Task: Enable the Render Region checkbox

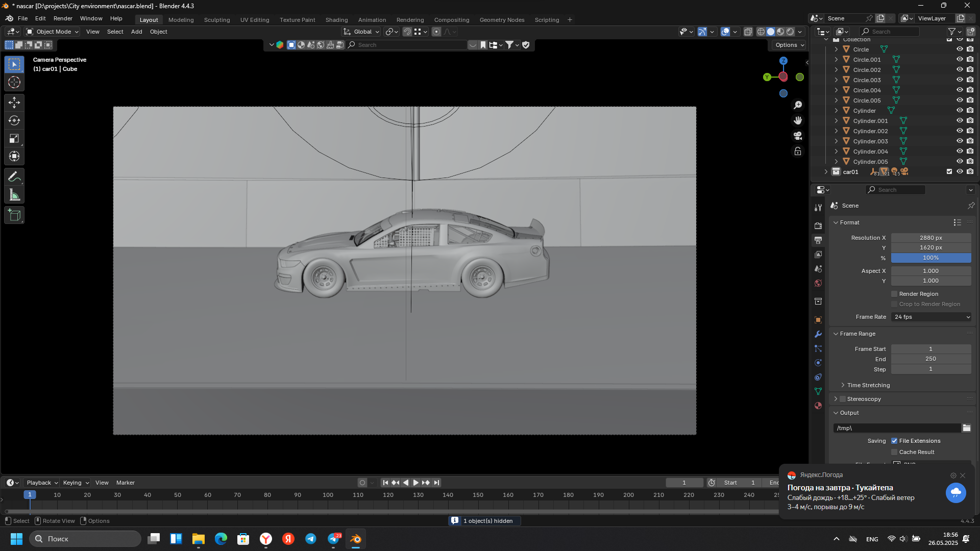Action: point(894,294)
